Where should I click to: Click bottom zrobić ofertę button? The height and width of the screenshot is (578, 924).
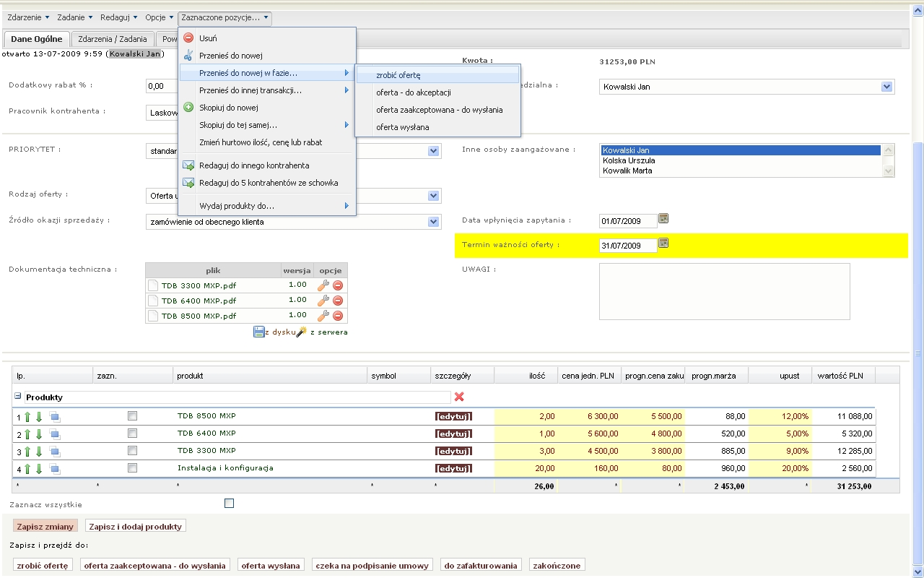[x=43, y=565]
